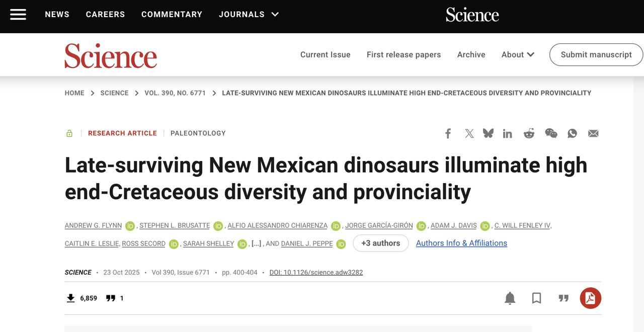The width and height of the screenshot is (644, 332).
Task: Share article on X
Action: pyautogui.click(x=469, y=133)
